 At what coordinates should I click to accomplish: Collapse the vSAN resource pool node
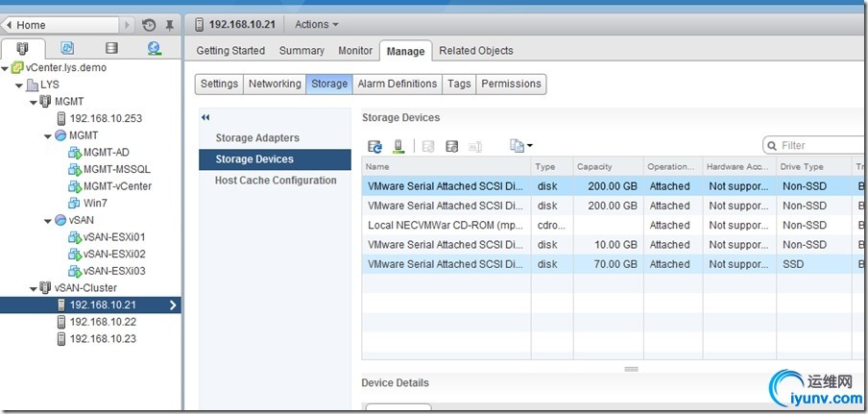(x=48, y=221)
